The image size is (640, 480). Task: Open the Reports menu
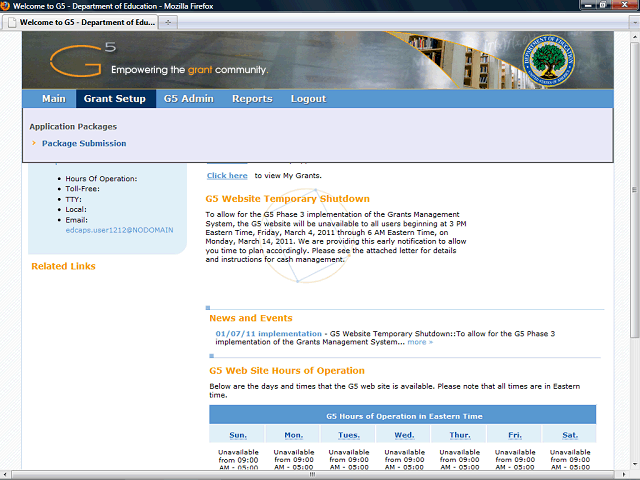252,99
